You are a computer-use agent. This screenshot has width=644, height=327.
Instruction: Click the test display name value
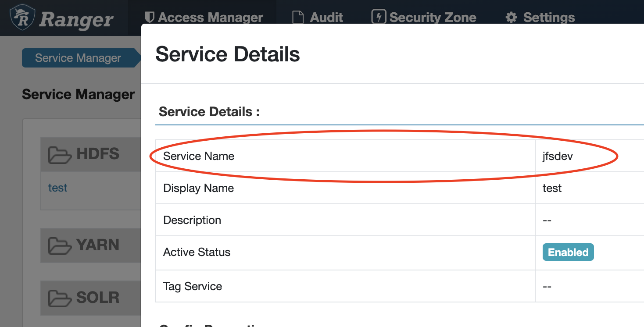[x=552, y=188]
